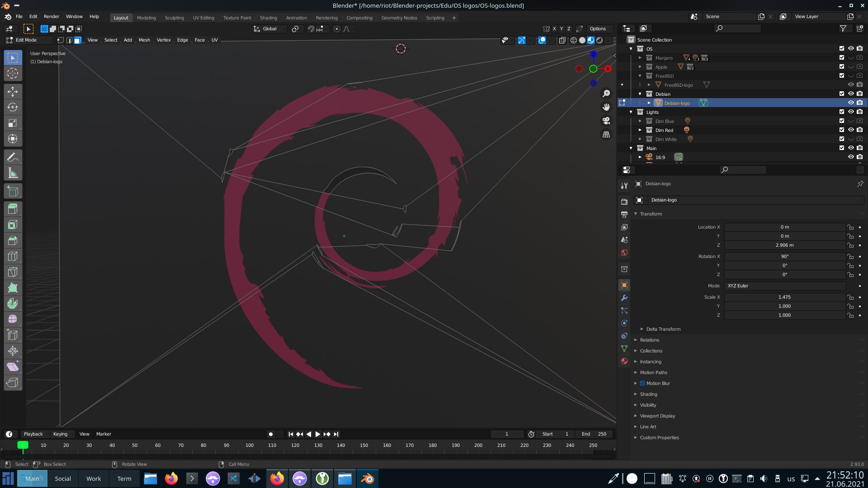Open the Render menu

click(51, 17)
